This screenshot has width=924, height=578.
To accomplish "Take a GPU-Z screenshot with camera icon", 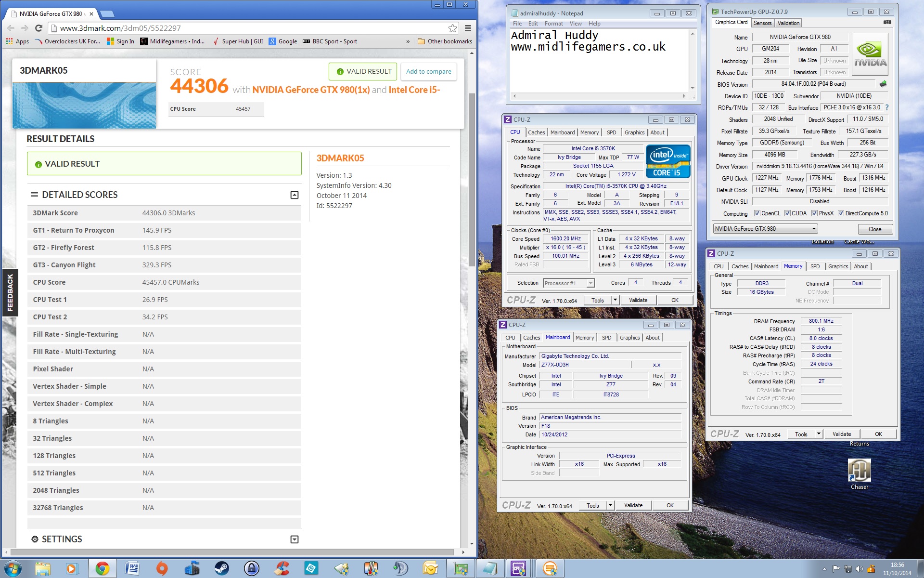I will coord(887,22).
